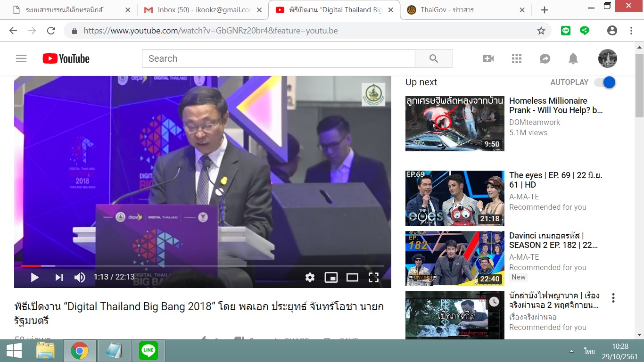
Task: Go back in browser history
Action: click(x=13, y=31)
